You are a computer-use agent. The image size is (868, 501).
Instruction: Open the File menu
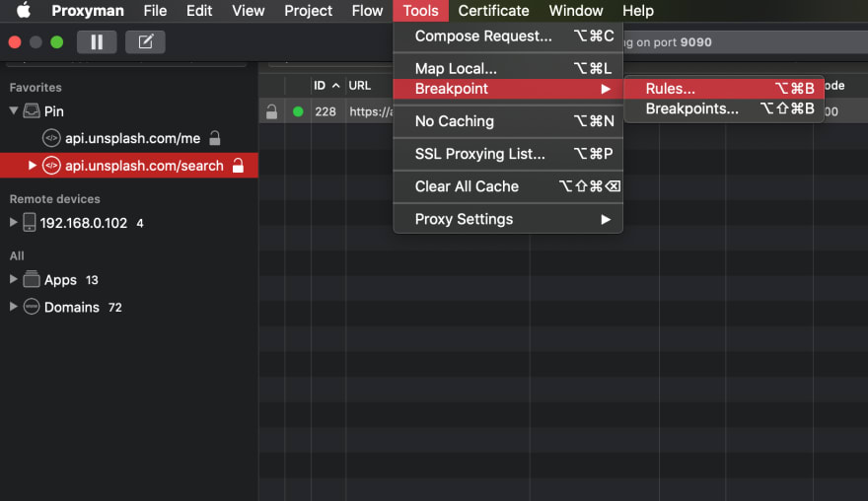(x=155, y=11)
